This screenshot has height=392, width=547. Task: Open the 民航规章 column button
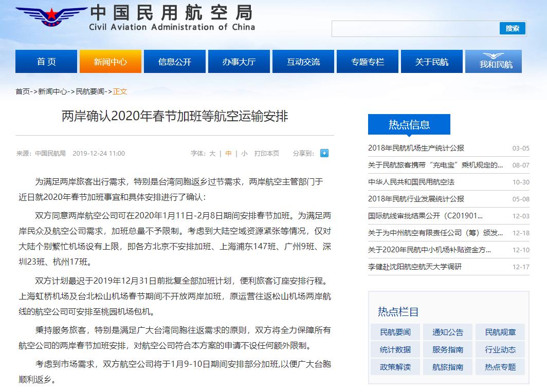tap(500, 332)
